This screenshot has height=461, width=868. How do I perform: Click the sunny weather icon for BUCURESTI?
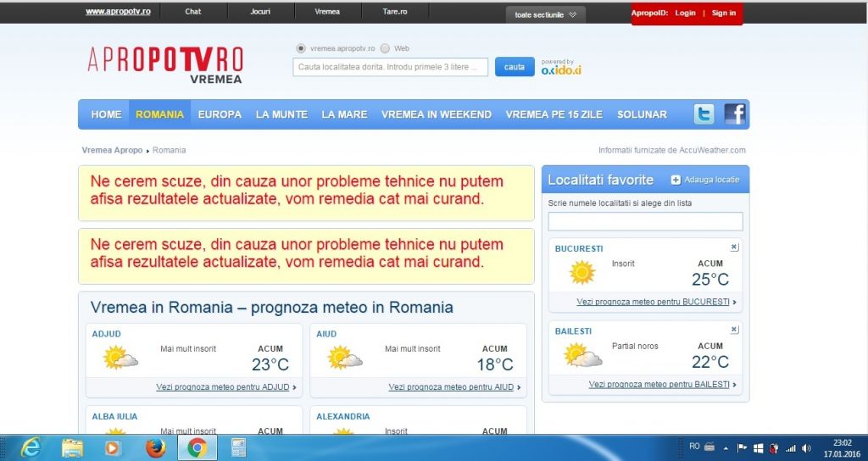point(582,272)
